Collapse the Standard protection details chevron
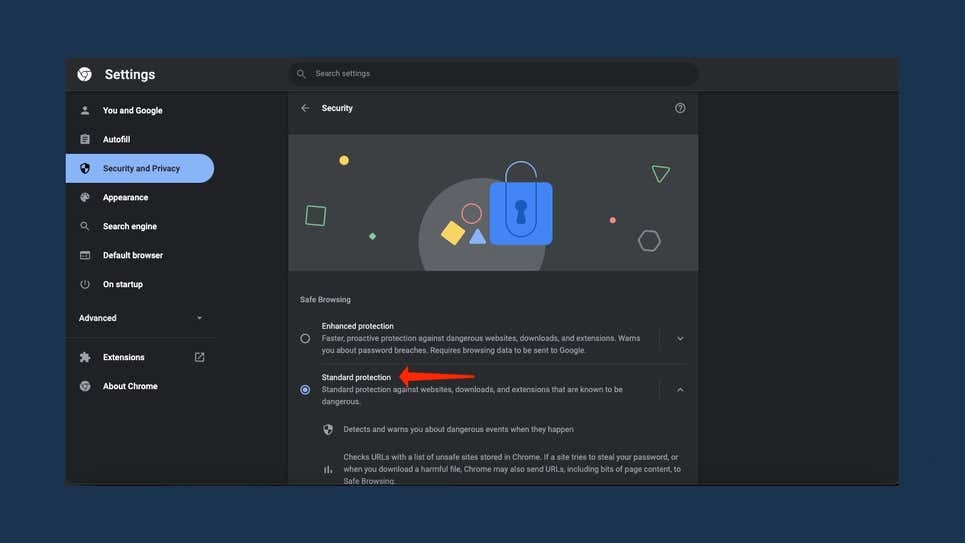 (680, 389)
